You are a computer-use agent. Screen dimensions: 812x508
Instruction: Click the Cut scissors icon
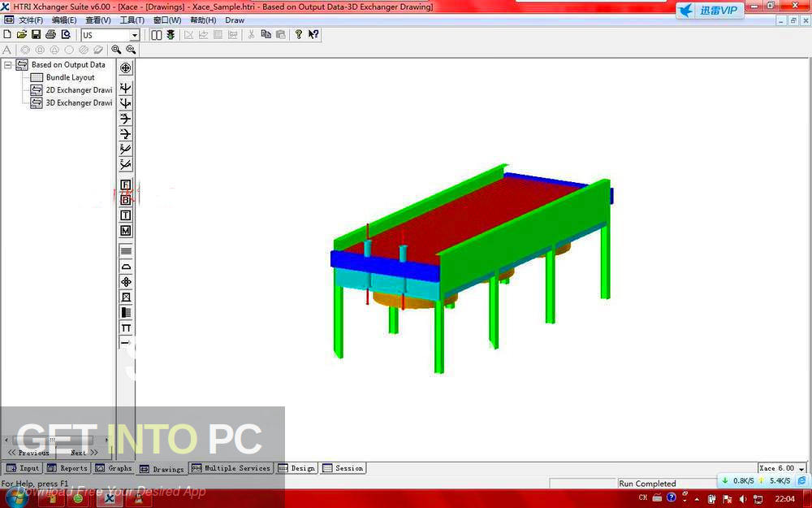[251, 35]
